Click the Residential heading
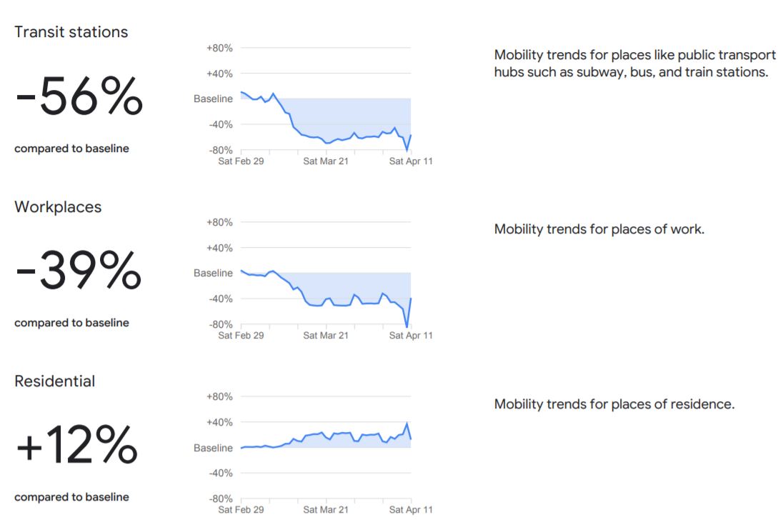Screen dimensions: 778x532 [x=54, y=381]
